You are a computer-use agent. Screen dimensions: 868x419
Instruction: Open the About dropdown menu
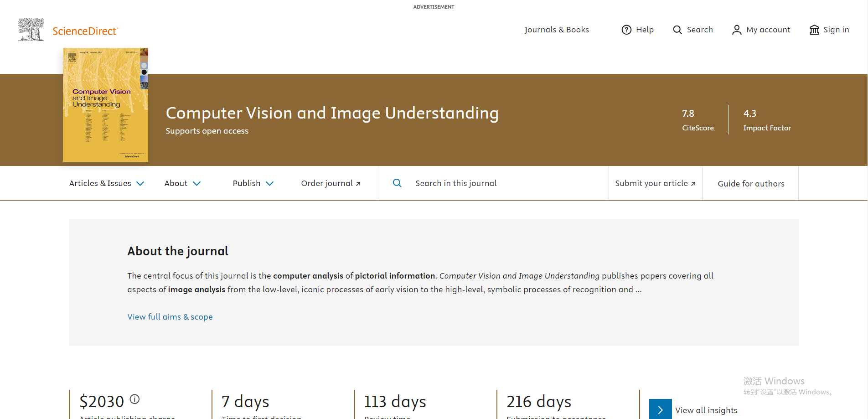(182, 183)
